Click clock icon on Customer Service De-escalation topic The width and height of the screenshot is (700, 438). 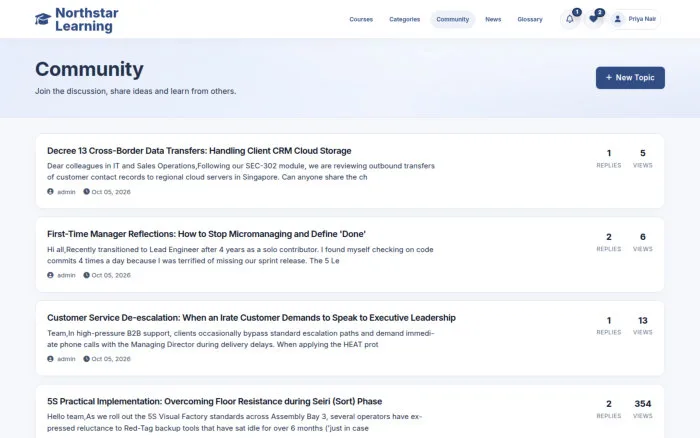[86, 359]
